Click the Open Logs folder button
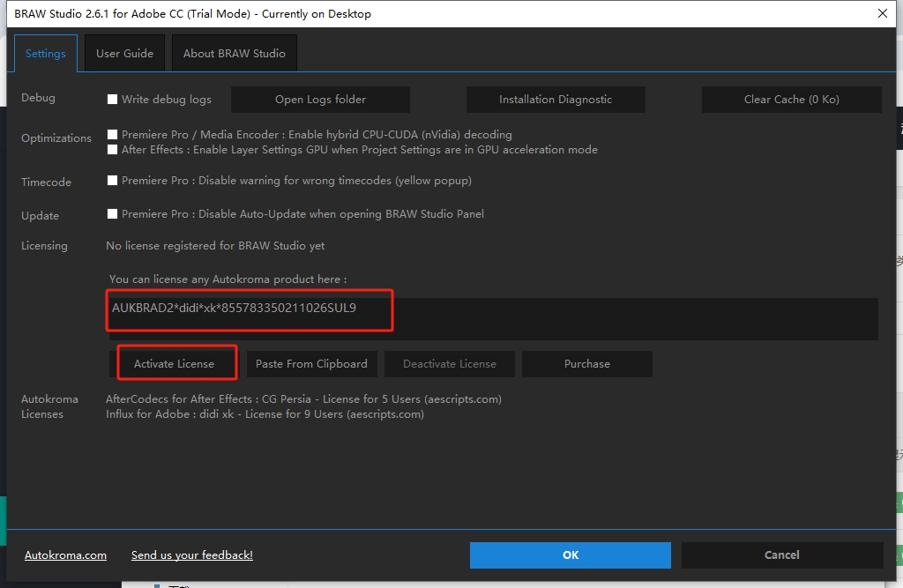The image size is (903, 588). tap(320, 100)
